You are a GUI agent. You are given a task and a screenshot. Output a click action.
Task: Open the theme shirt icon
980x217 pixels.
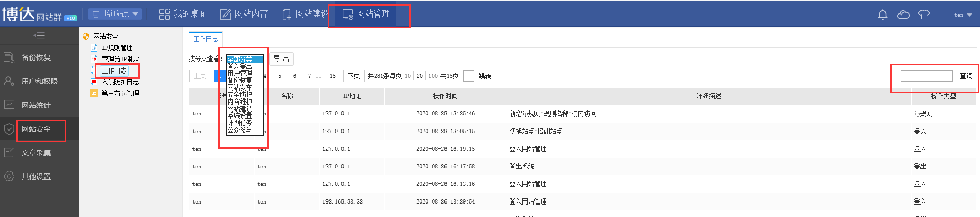[x=924, y=15]
